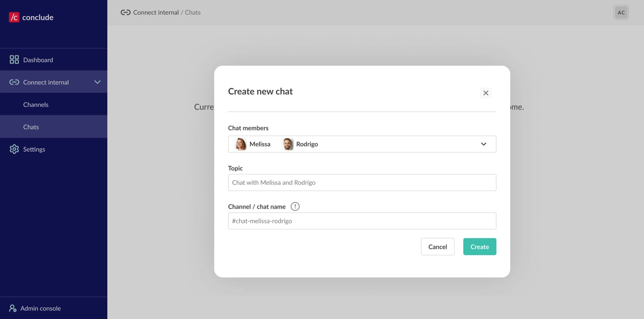The width and height of the screenshot is (644, 319).
Task: Go to Connect internal breadcrumb link
Action: tap(156, 13)
